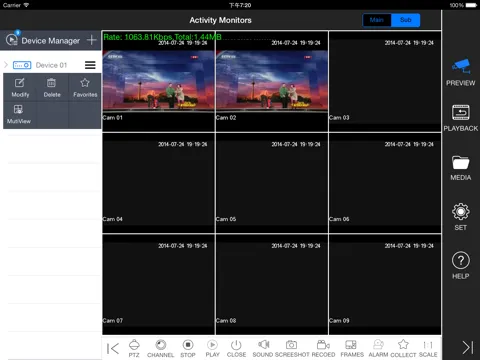This screenshot has width=480, height=360.
Task: Add a device with the plus icon
Action: coord(92,40)
